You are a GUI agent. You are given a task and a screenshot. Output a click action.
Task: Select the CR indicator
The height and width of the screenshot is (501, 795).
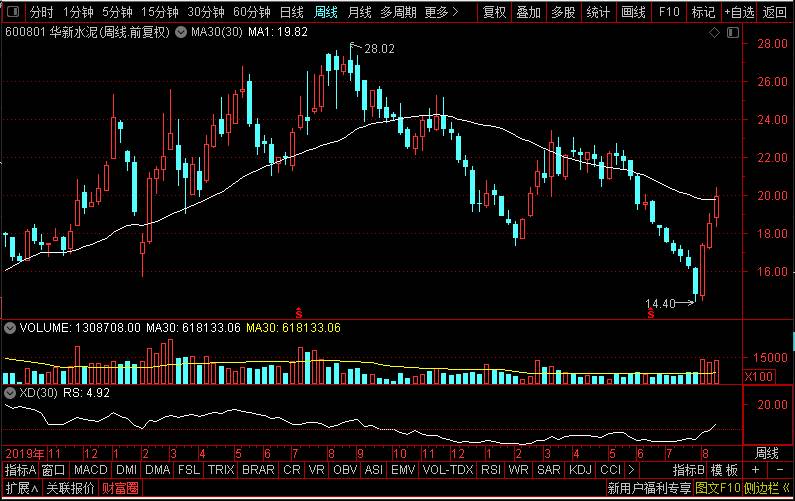click(292, 470)
